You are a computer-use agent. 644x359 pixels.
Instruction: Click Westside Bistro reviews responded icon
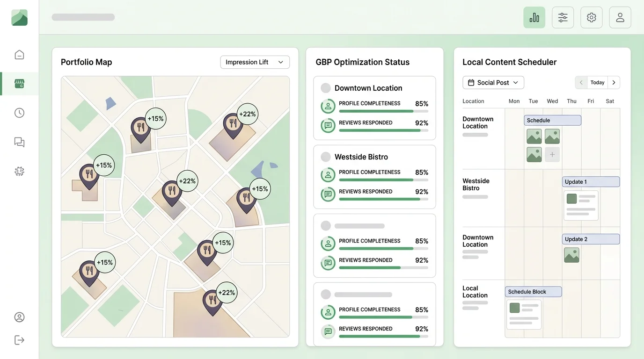[328, 194]
